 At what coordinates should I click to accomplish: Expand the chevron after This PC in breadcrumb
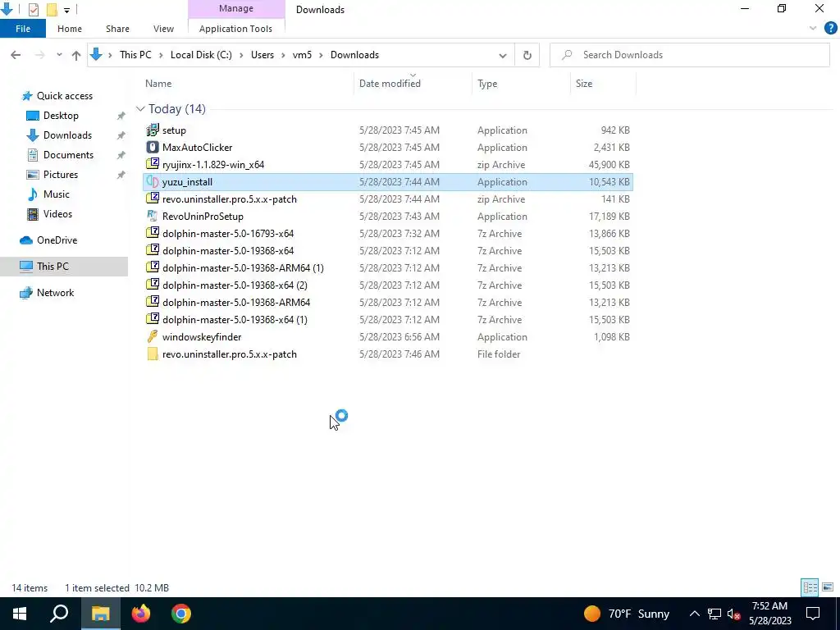(161, 55)
